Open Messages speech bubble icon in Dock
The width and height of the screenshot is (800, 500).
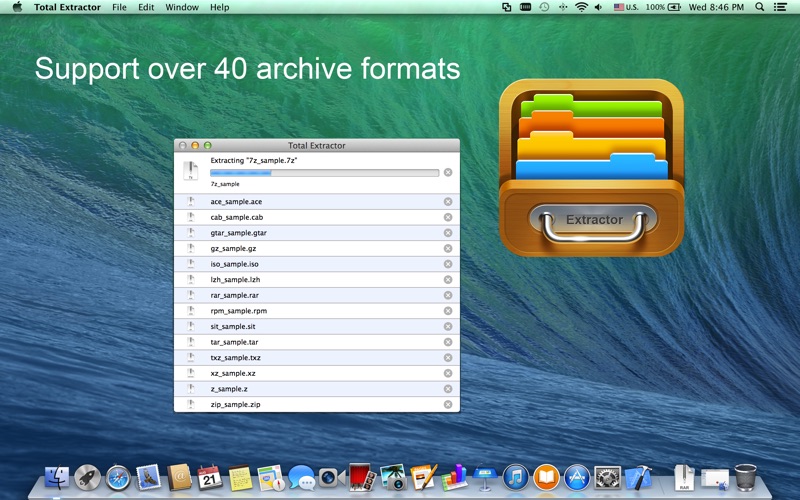pos(302,478)
